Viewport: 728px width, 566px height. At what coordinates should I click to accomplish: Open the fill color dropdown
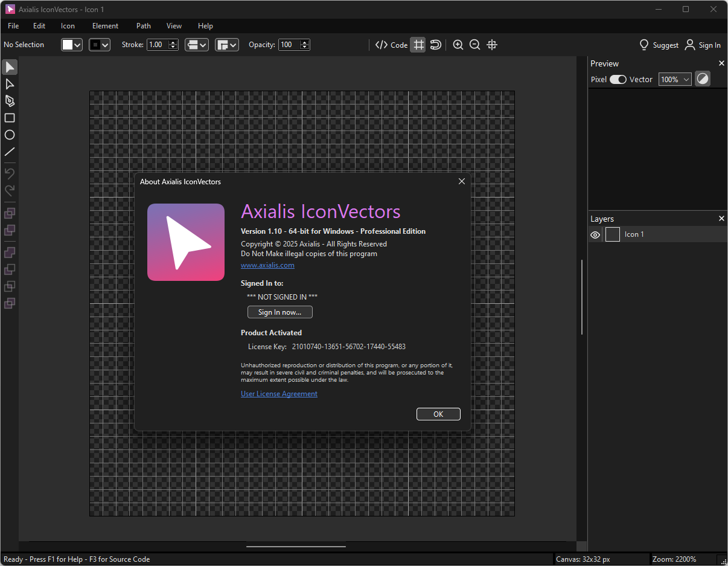pos(72,45)
